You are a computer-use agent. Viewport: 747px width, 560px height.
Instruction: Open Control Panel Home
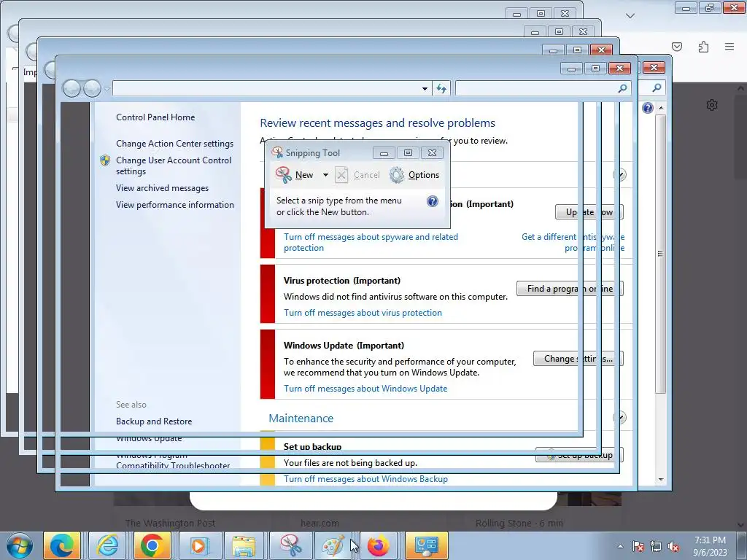tap(155, 117)
